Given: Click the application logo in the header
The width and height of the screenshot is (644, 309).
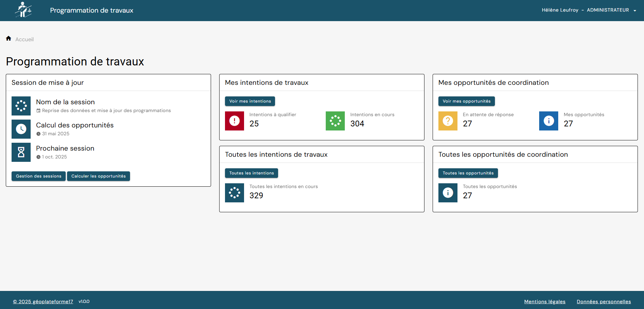Looking at the screenshot, I should tap(23, 10).
